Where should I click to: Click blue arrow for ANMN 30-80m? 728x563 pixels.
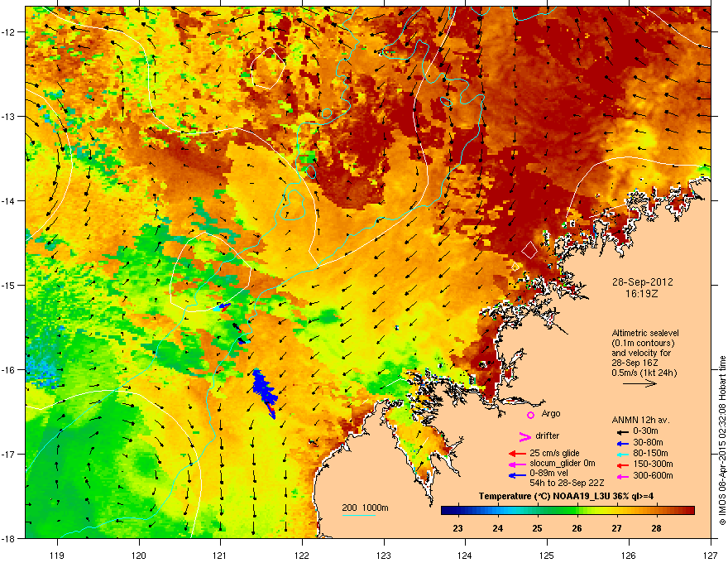[621, 443]
